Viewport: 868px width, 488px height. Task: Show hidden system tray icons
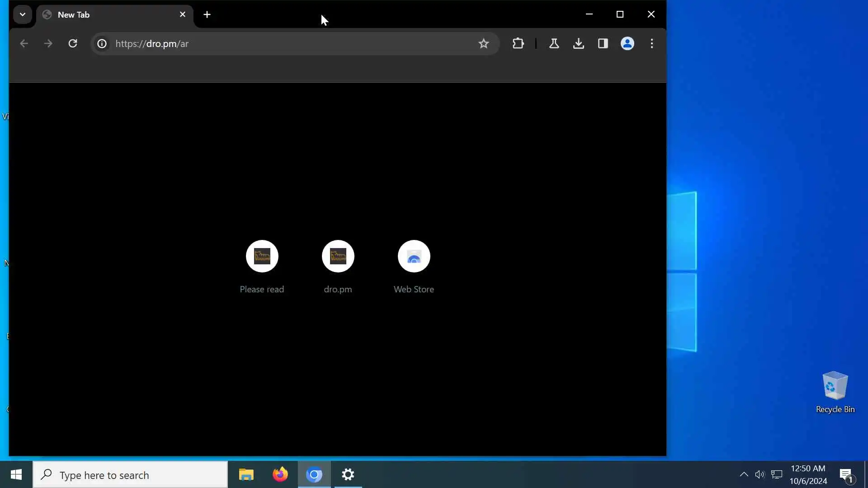pyautogui.click(x=743, y=474)
